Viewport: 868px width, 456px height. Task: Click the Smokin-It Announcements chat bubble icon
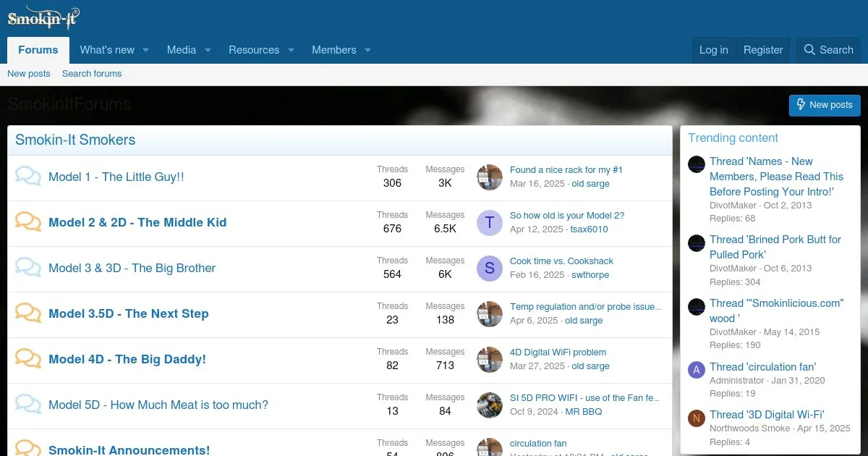28,448
